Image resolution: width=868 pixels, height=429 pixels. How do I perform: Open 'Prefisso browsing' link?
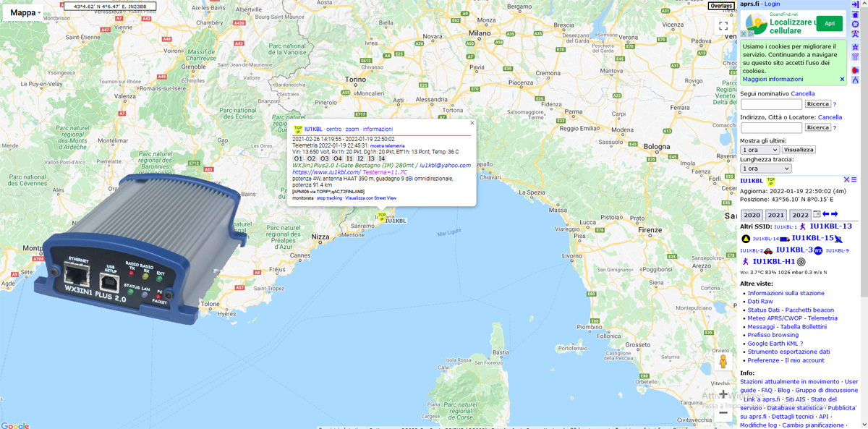tap(773, 335)
